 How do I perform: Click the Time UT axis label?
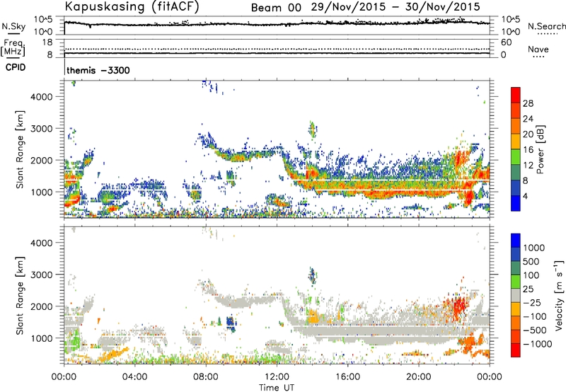(277, 388)
